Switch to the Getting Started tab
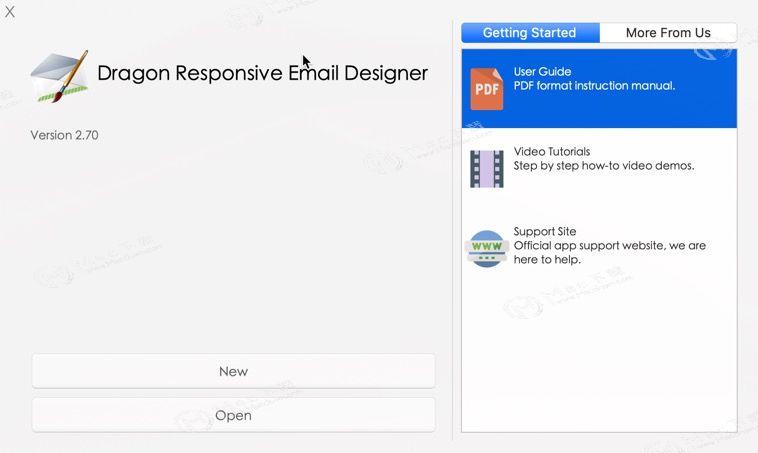The width and height of the screenshot is (758, 453). (x=530, y=33)
